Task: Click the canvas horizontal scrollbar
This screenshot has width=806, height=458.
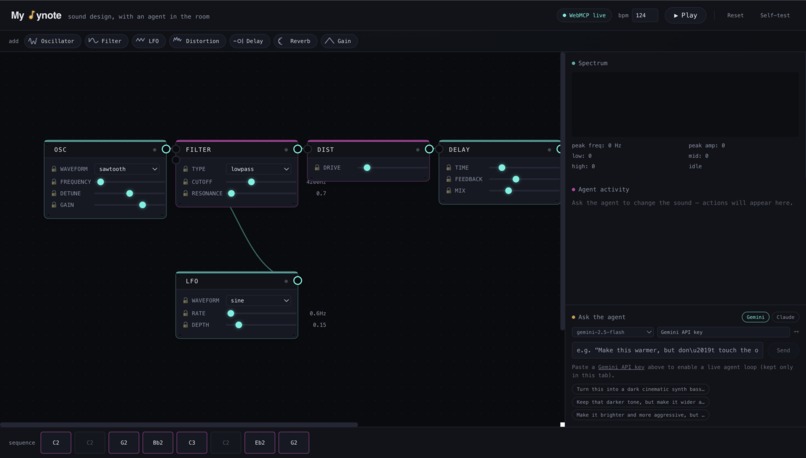Action: [179, 425]
